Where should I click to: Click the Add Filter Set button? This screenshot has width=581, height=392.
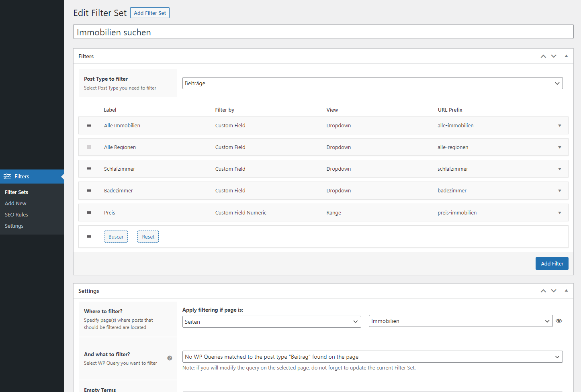coord(149,13)
